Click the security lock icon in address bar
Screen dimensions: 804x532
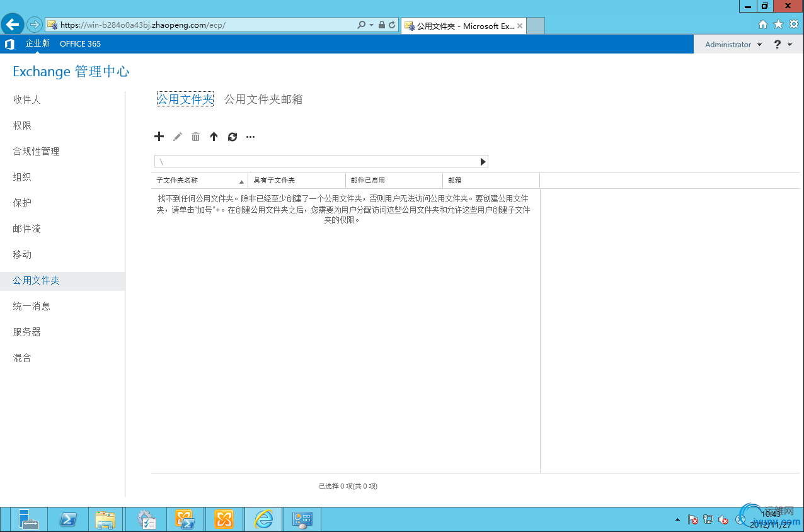tap(382, 25)
